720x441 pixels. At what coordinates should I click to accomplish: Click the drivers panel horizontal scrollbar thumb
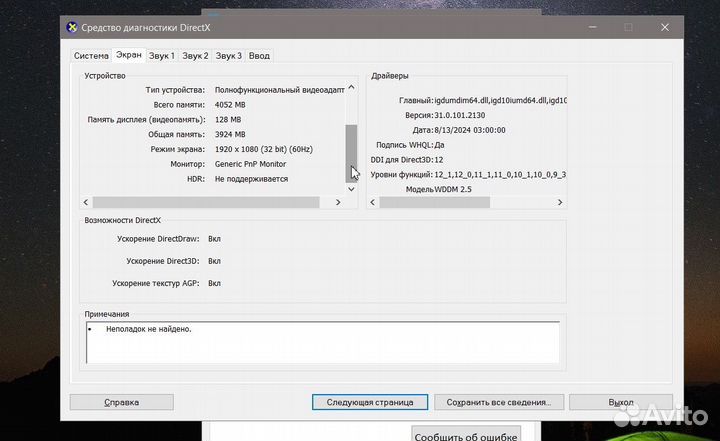pyautogui.click(x=434, y=202)
